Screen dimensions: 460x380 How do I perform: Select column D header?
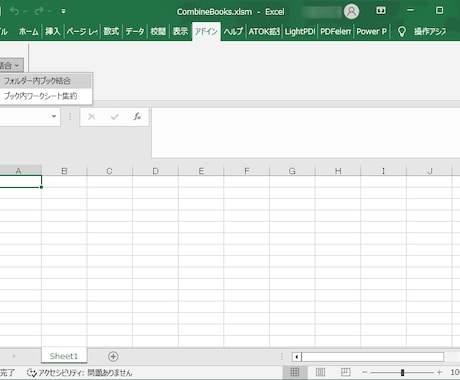click(x=155, y=171)
